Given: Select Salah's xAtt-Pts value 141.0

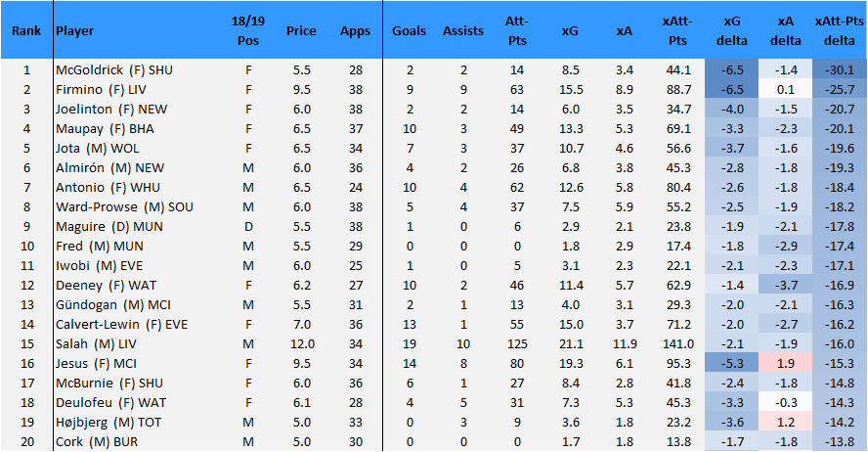Looking at the screenshot, I should pos(678,344).
